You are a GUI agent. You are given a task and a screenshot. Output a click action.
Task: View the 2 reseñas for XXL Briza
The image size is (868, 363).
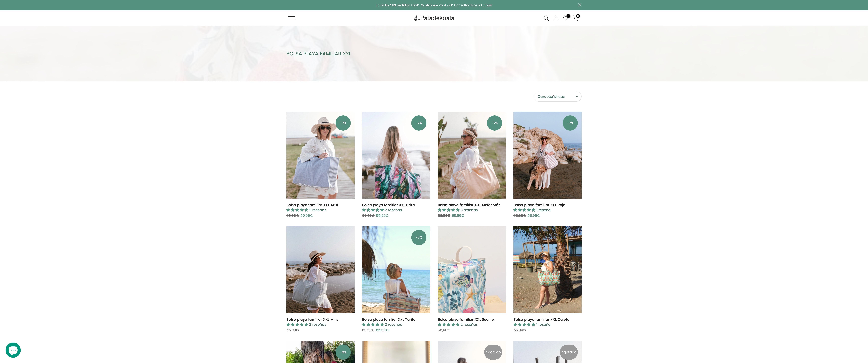[393, 210]
